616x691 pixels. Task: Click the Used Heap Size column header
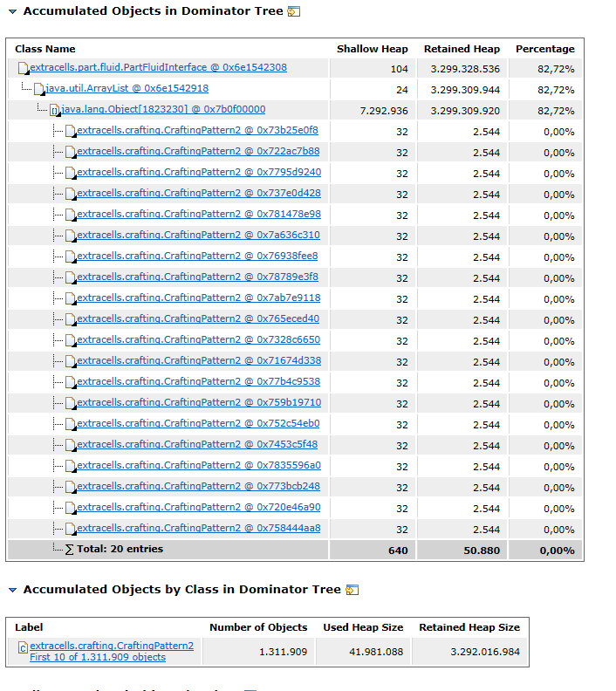[x=363, y=627]
